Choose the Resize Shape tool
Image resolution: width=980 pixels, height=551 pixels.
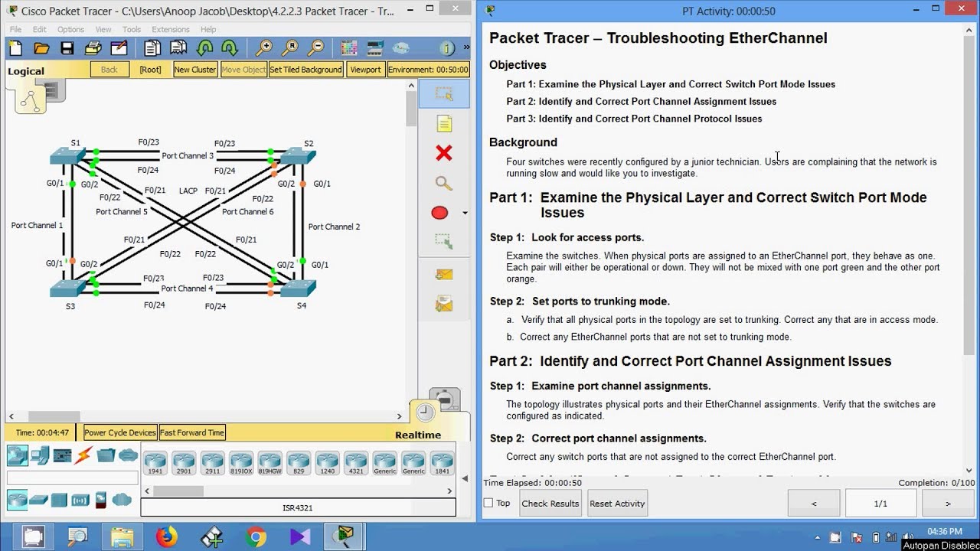click(x=444, y=243)
